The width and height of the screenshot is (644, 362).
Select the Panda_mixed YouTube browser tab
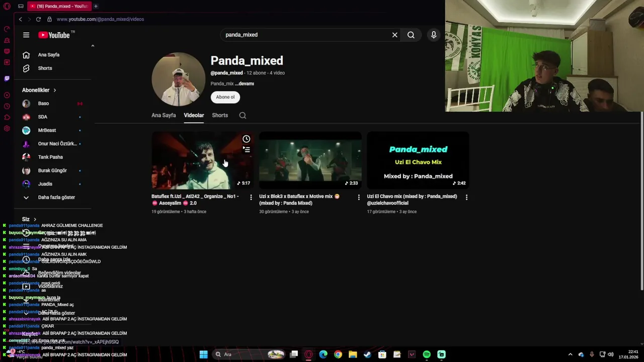click(x=59, y=7)
